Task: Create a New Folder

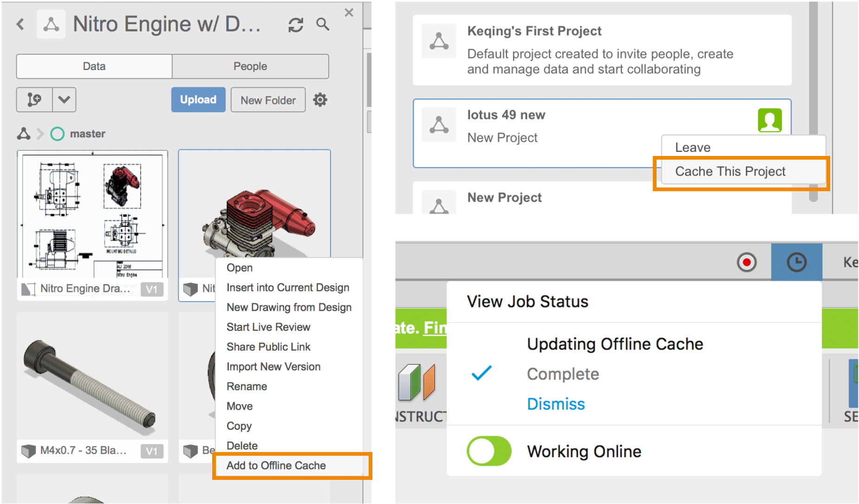Action: 268,100
